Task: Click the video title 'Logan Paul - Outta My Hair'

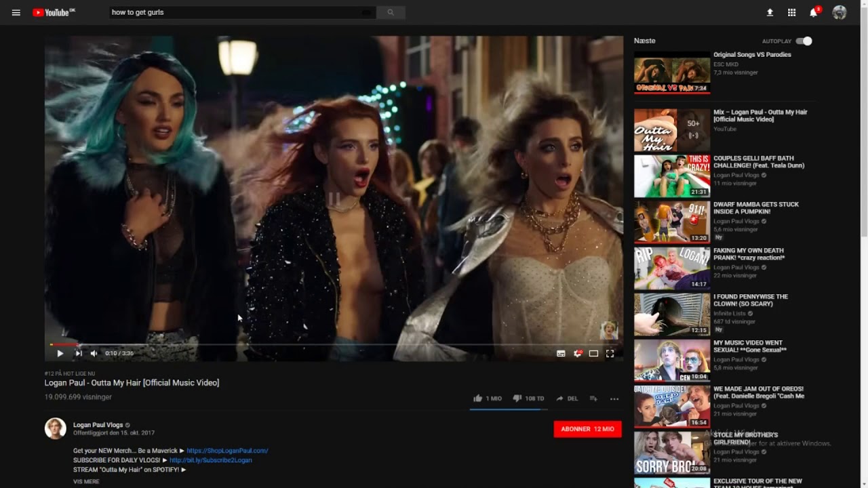Action: click(x=132, y=383)
